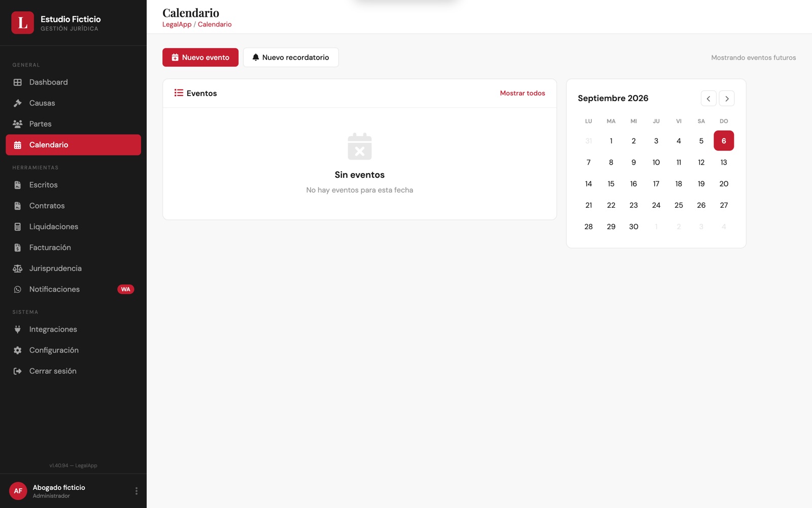Click the Mostrando eventos futuros text
This screenshot has height=508, width=812.
pyautogui.click(x=753, y=57)
